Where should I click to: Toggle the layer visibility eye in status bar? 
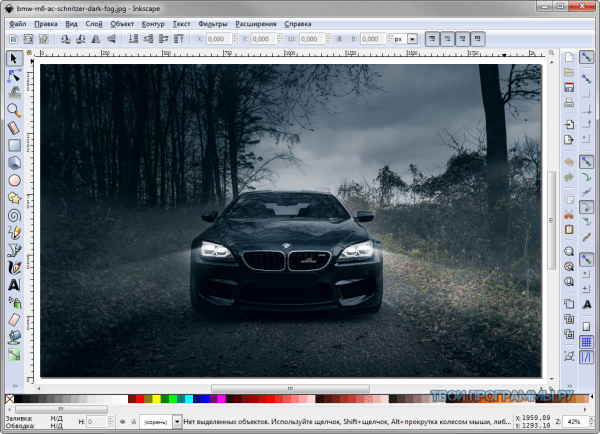click(122, 422)
